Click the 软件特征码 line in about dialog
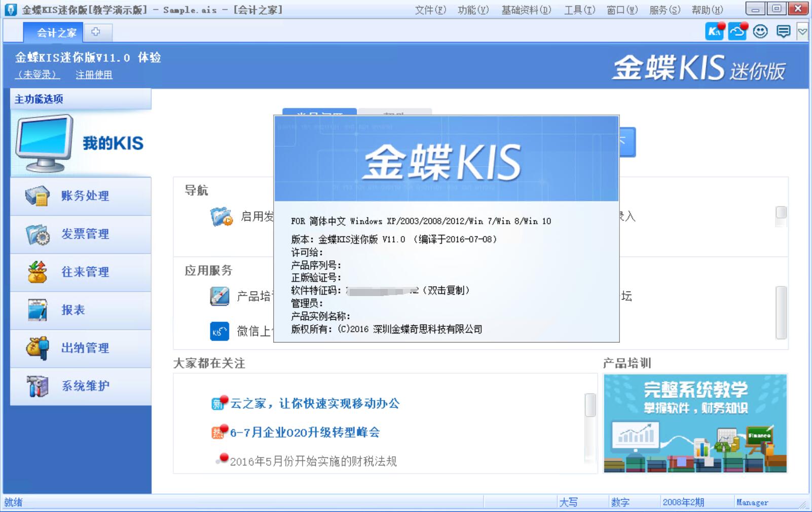The image size is (812, 512). [x=380, y=290]
